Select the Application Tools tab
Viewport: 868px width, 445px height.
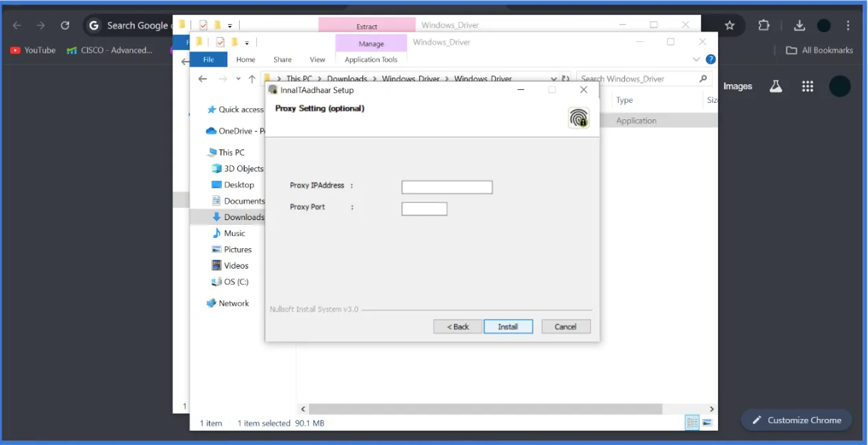coord(371,60)
